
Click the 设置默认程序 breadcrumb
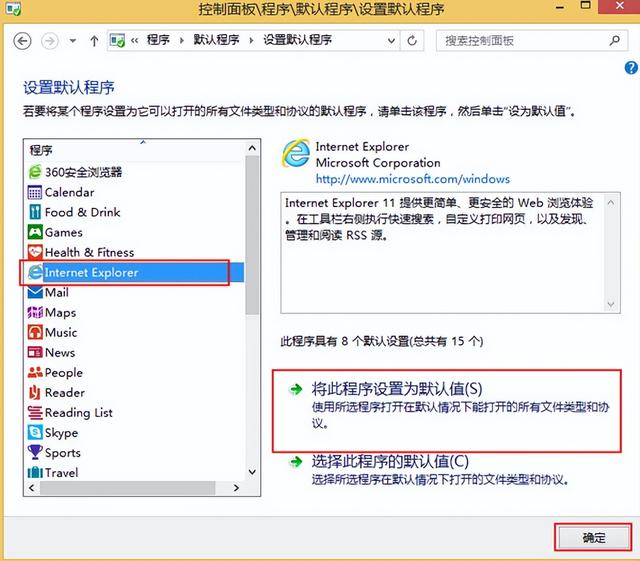pos(297,40)
